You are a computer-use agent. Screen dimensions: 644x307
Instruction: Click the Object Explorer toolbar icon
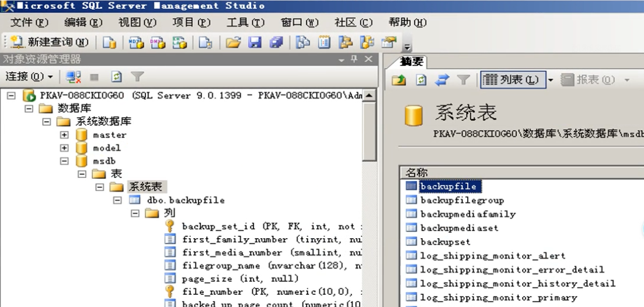[x=346, y=42]
